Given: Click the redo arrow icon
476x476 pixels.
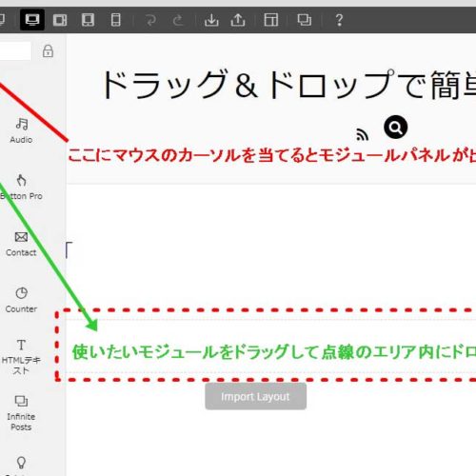Looking at the screenshot, I should pyautogui.click(x=178, y=20).
